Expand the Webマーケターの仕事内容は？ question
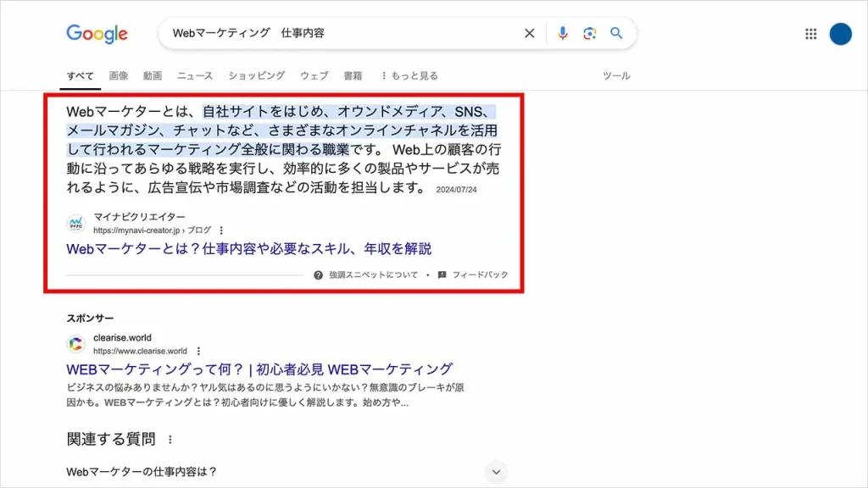 click(496, 472)
